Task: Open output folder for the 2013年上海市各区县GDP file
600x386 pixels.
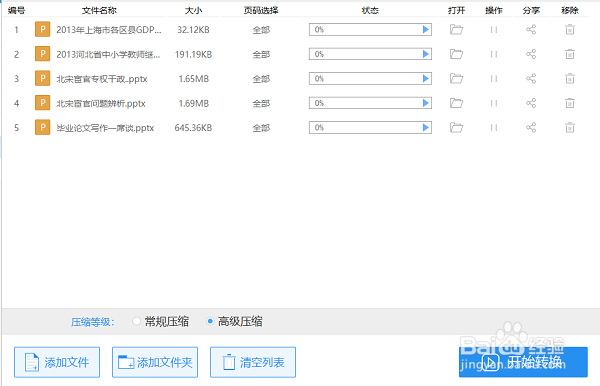Action: [x=456, y=29]
